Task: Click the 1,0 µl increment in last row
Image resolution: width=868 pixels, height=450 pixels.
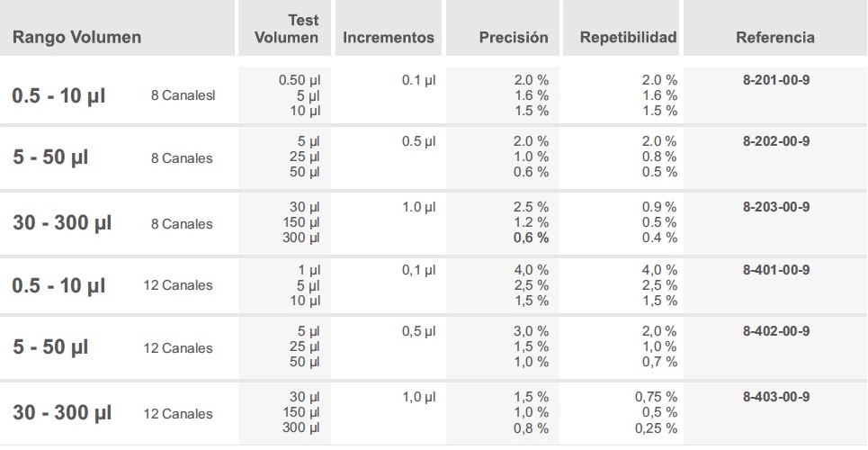Action: pos(418,397)
